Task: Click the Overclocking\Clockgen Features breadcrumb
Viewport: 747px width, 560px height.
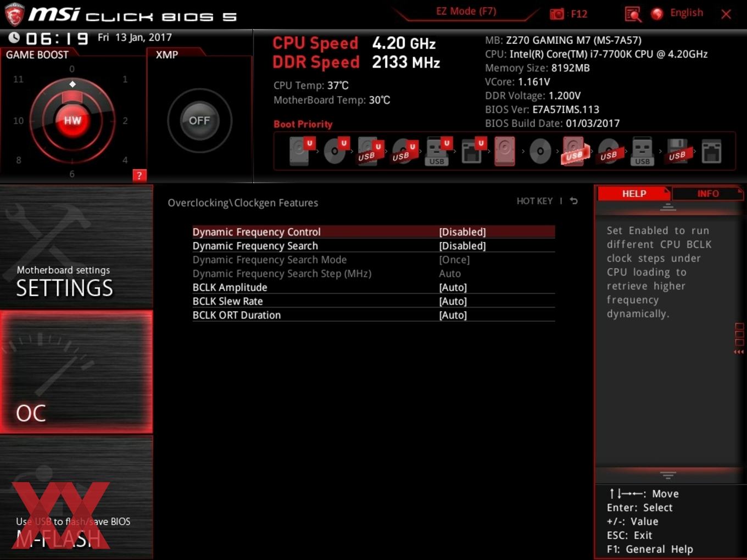Action: click(x=243, y=203)
